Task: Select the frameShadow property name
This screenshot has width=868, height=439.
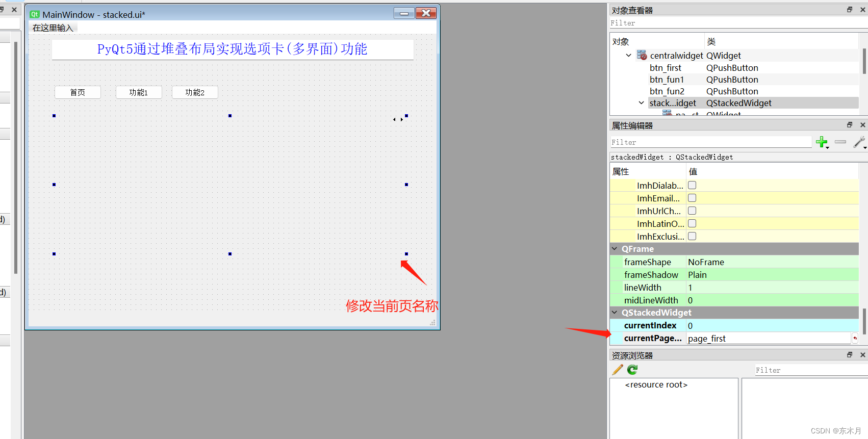Action: [651, 274]
